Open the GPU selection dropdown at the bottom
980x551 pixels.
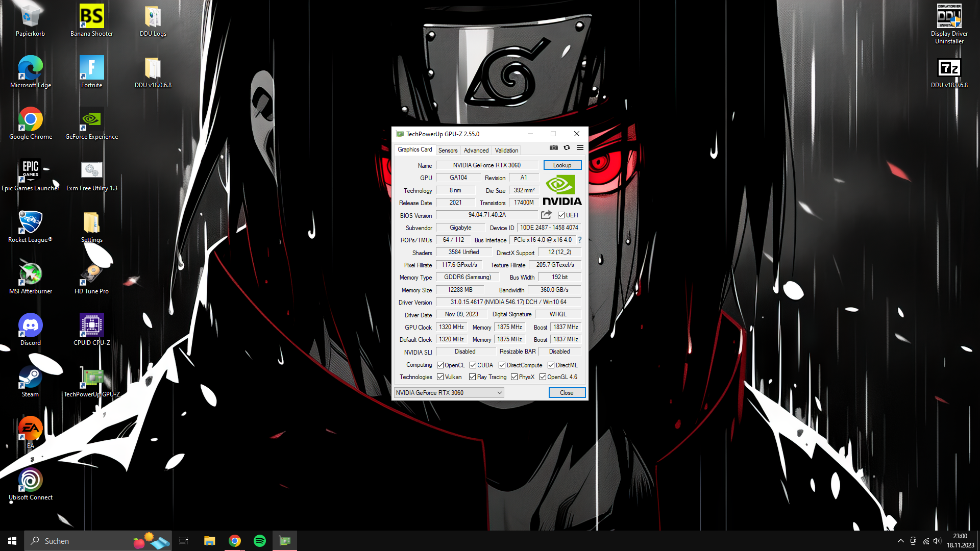[499, 392]
